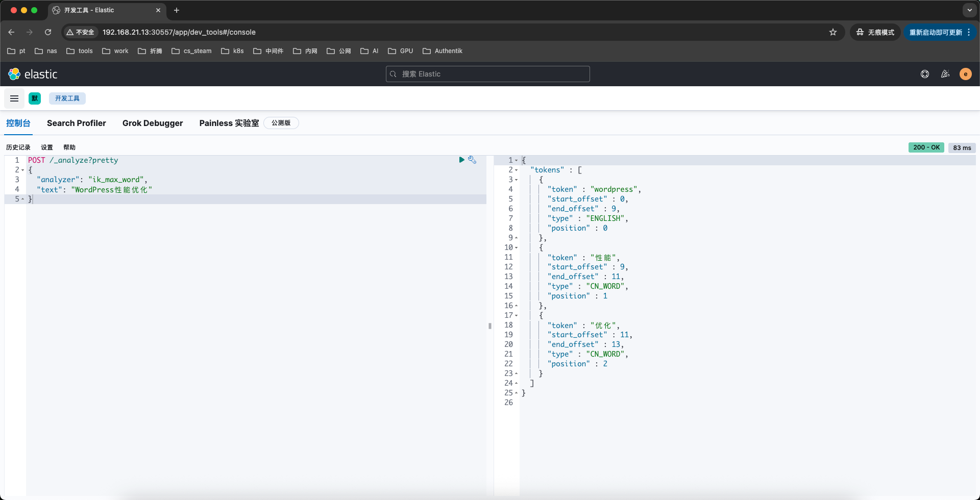Click the Elastic logo
The image size is (980, 500).
tap(33, 74)
